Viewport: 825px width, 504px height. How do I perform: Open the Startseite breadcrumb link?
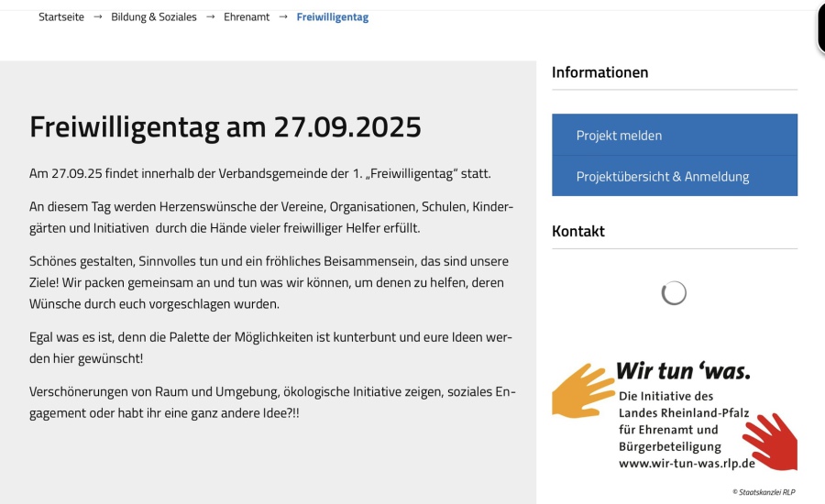pyautogui.click(x=61, y=16)
